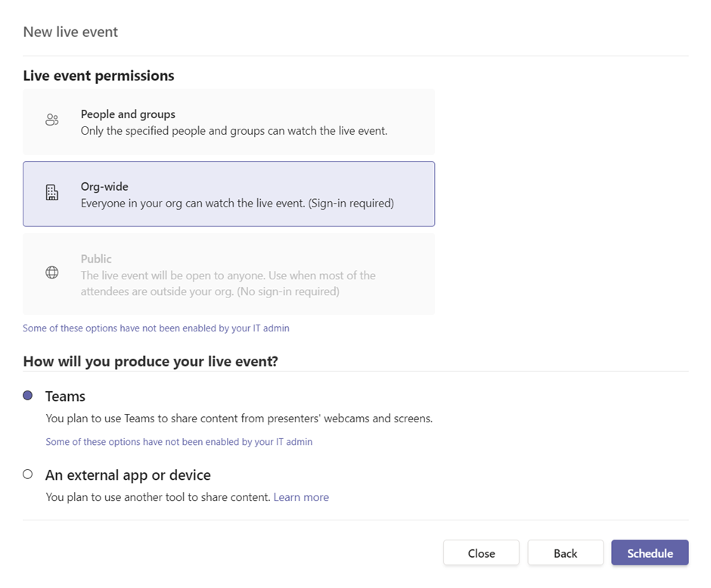Dismiss the dialog with the Close button
711x588 pixels.
coord(481,553)
